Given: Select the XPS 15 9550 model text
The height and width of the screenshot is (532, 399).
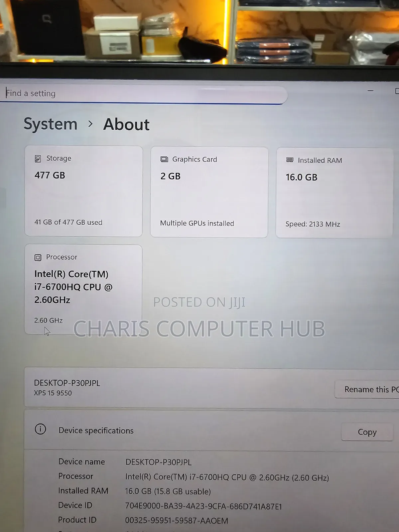Looking at the screenshot, I should pos(53,393).
